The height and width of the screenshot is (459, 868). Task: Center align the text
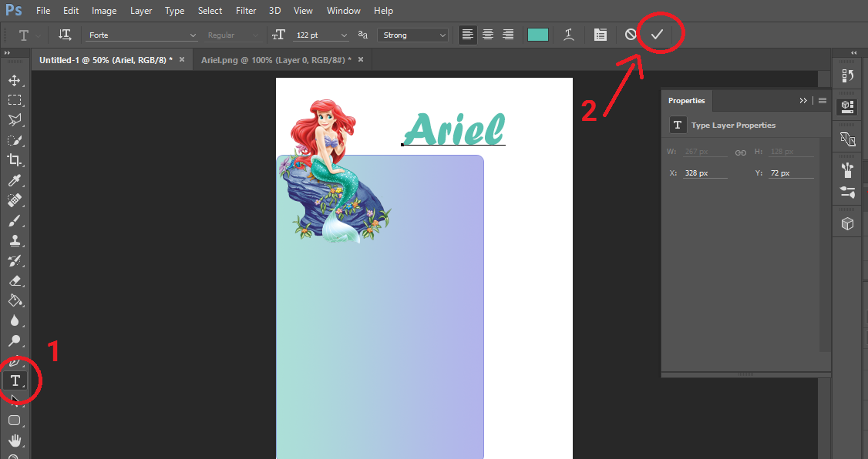488,35
